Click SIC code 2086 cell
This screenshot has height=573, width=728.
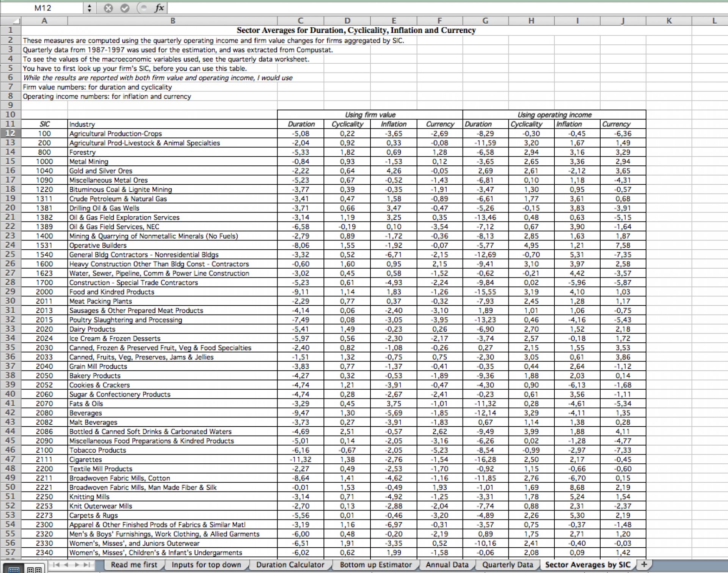(x=44, y=431)
